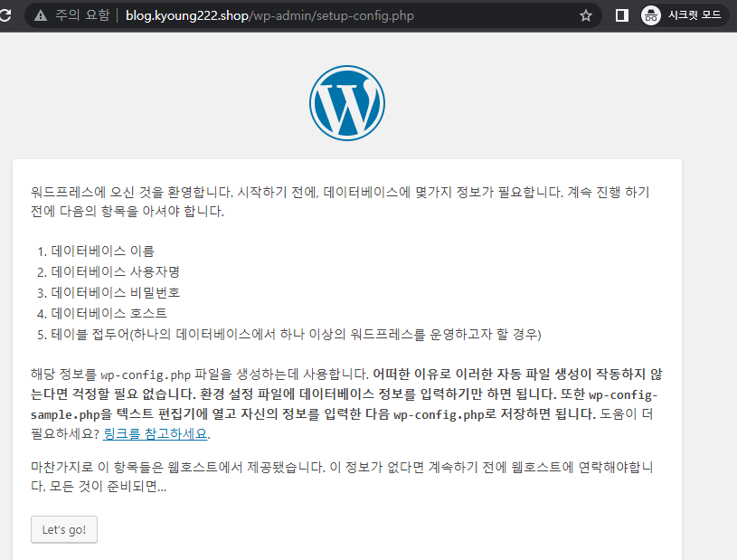This screenshot has height=560, width=737.
Task: Click list item '데이터베이스 비밀번호'
Action: coord(115,292)
